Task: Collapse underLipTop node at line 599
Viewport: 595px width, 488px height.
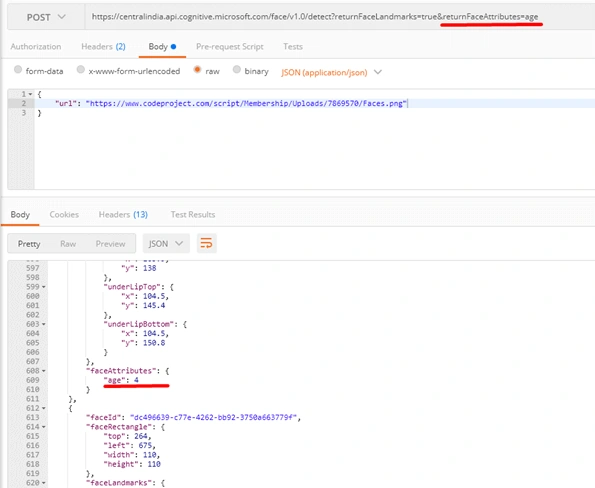Action: [x=44, y=287]
